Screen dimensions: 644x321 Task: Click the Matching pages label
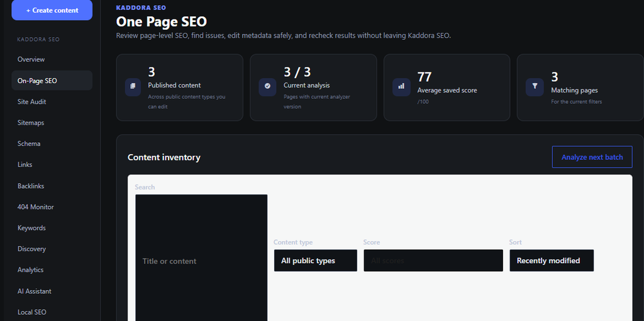point(575,90)
